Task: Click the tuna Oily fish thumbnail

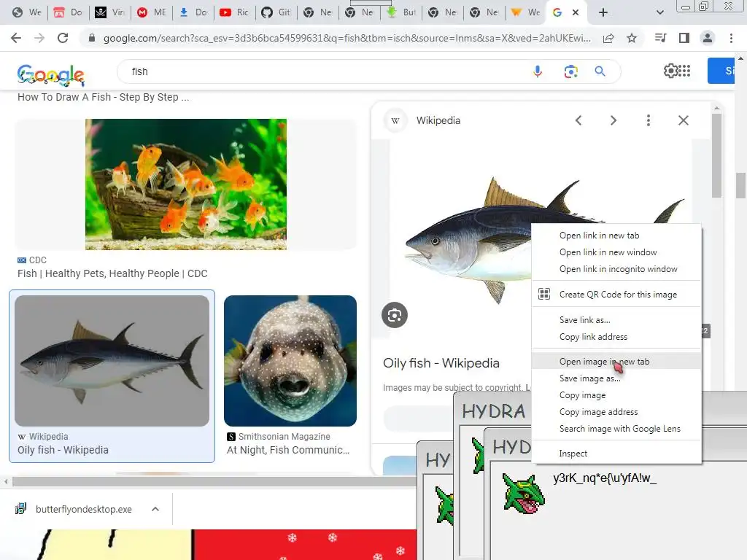Action: pyautogui.click(x=112, y=360)
